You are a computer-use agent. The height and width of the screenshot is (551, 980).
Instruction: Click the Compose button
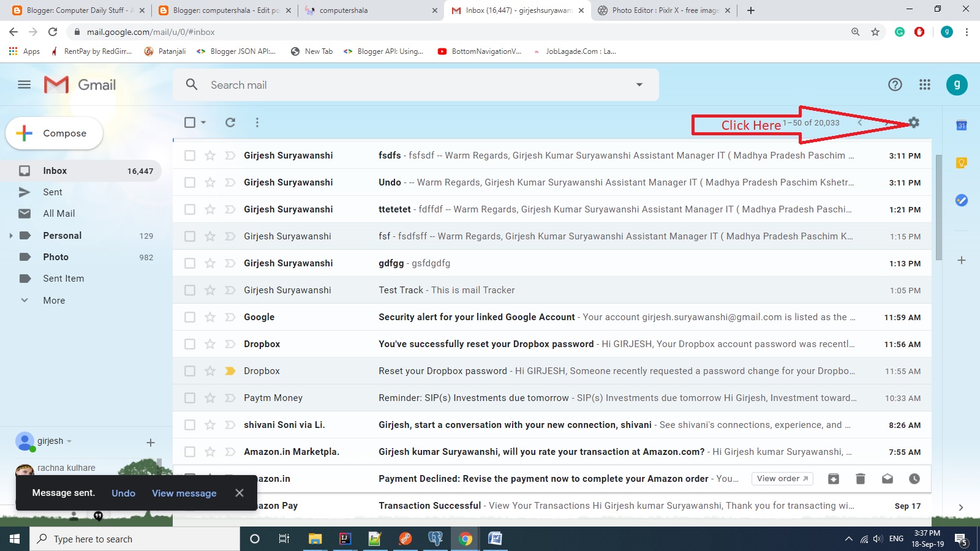click(x=54, y=133)
